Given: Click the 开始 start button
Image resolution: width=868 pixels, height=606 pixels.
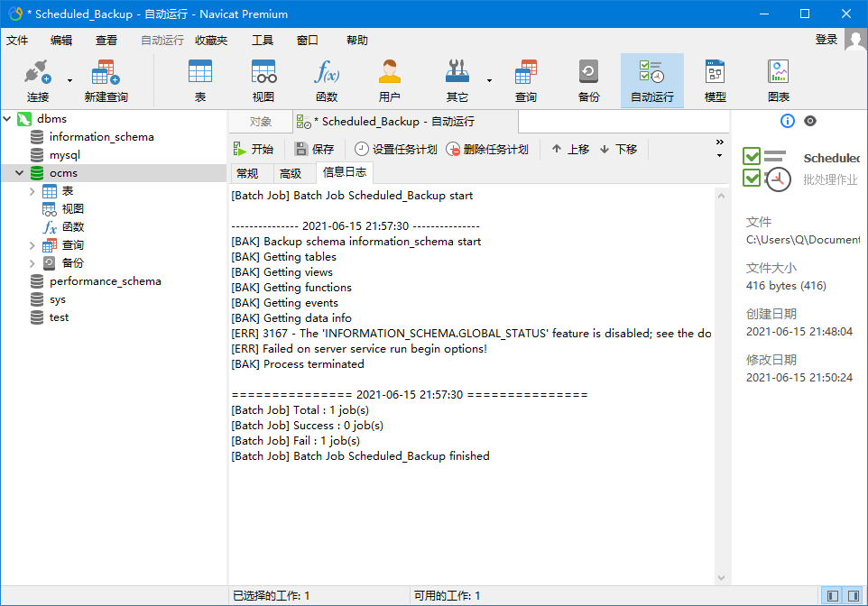Looking at the screenshot, I should pos(254,150).
